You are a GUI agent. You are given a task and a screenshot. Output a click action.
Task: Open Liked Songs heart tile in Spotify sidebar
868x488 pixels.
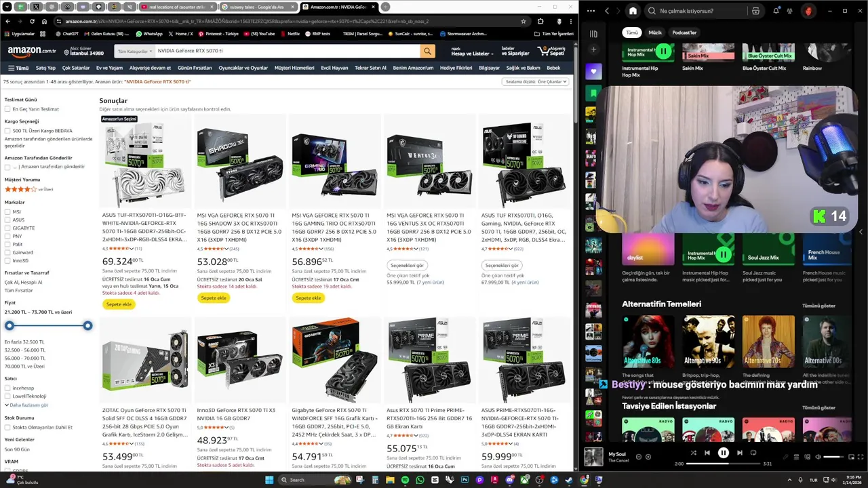point(593,71)
